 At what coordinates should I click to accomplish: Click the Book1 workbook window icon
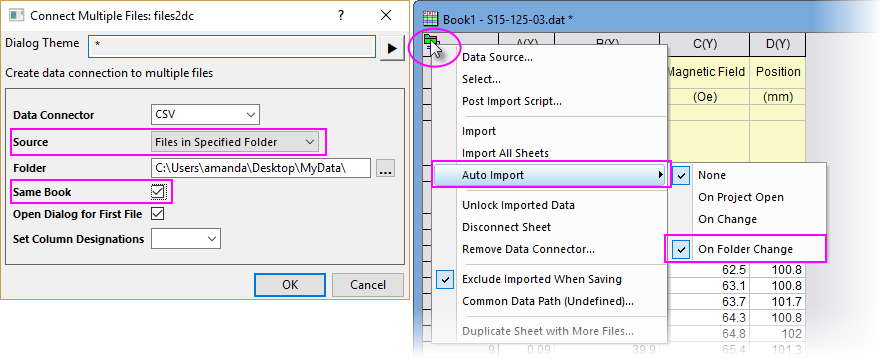click(x=430, y=19)
